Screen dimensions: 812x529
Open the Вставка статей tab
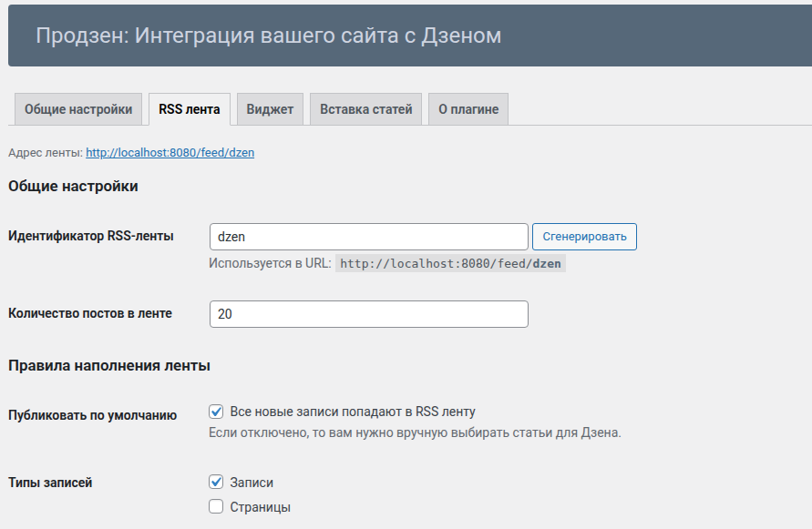pos(365,108)
